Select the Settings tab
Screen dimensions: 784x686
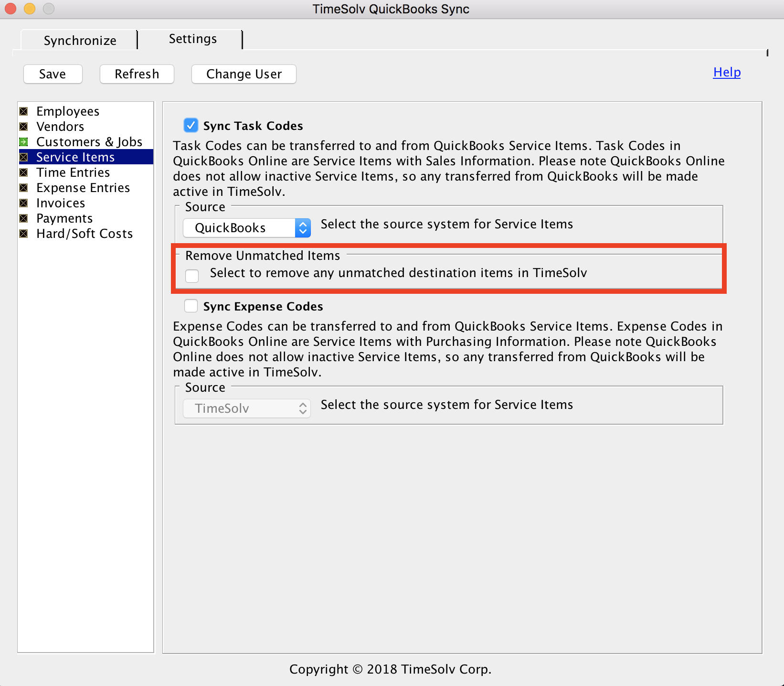coord(192,39)
